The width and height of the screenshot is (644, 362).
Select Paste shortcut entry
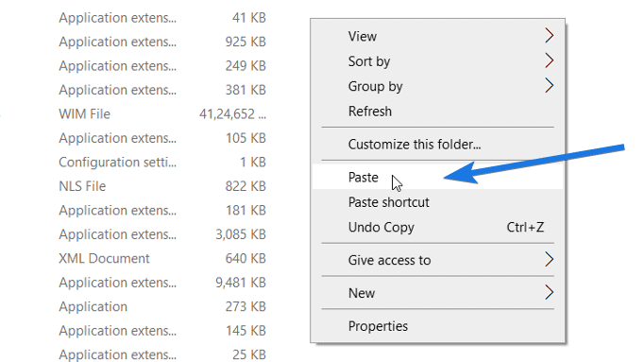pos(437,202)
